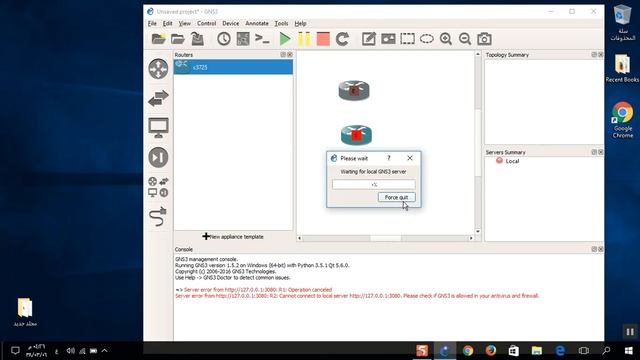
Task: Save the project with the toolbar save icon
Action: [x=197, y=39]
